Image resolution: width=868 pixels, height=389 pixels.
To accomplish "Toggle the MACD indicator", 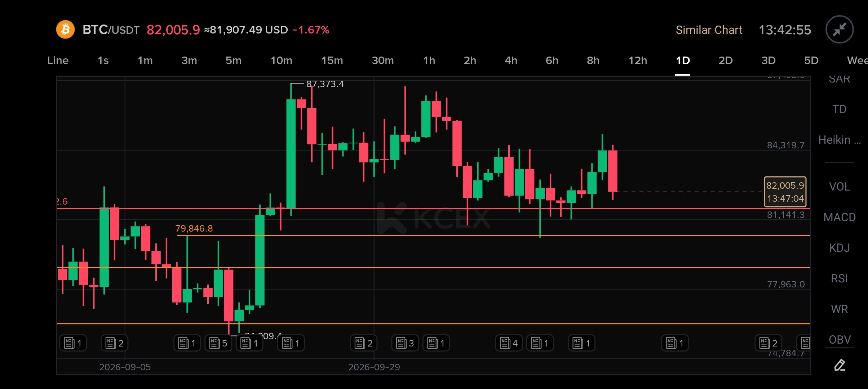I will 840,217.
